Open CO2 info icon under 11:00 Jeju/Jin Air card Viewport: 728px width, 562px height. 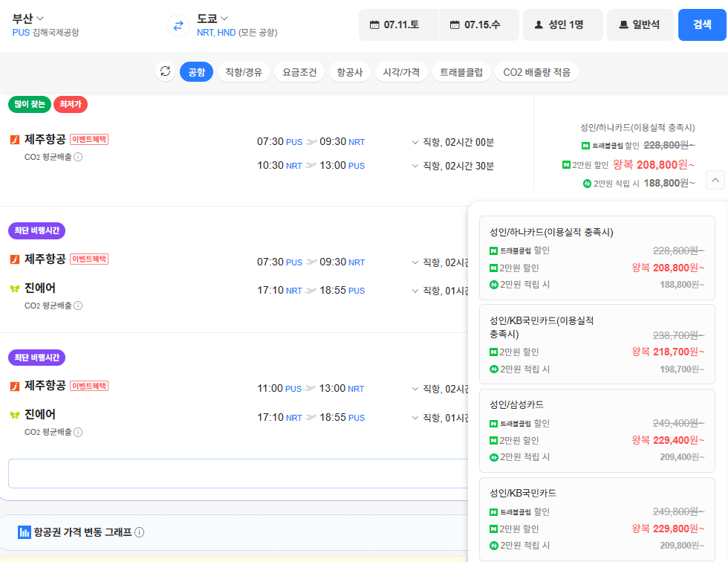point(79,432)
